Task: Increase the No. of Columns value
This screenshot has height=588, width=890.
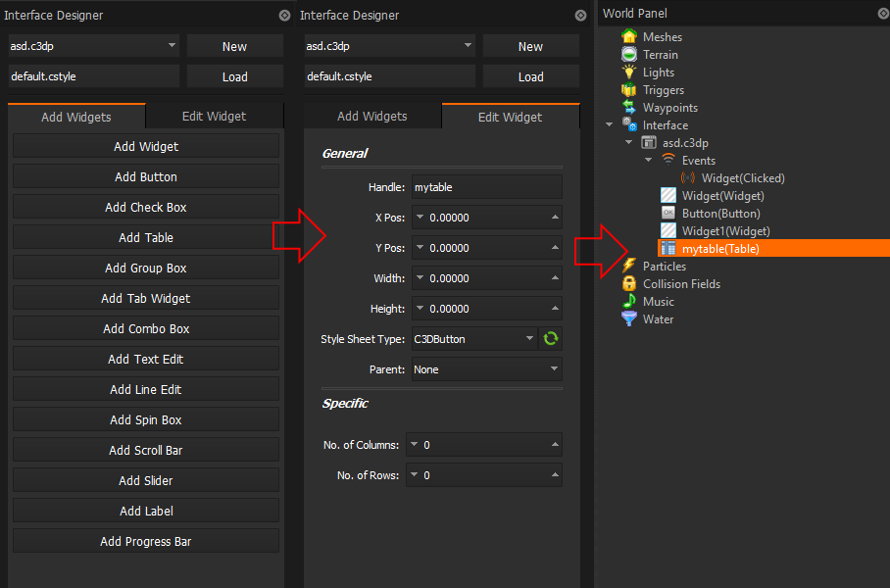Action: pos(555,444)
